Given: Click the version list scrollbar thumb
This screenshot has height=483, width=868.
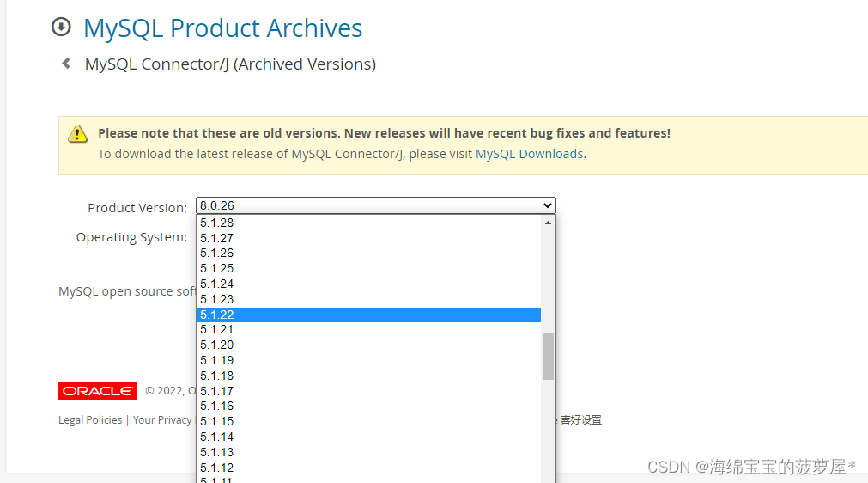Looking at the screenshot, I should click(x=548, y=356).
